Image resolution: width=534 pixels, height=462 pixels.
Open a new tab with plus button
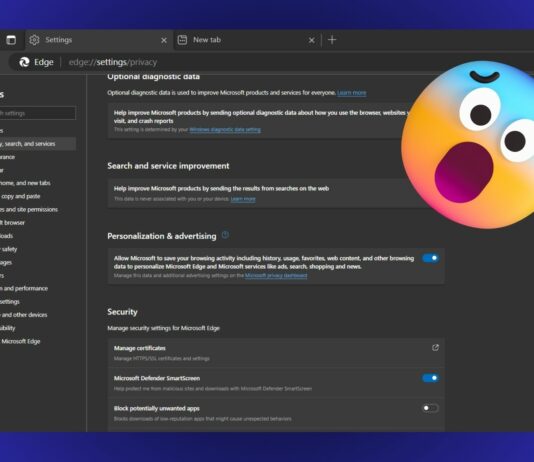[x=332, y=40]
